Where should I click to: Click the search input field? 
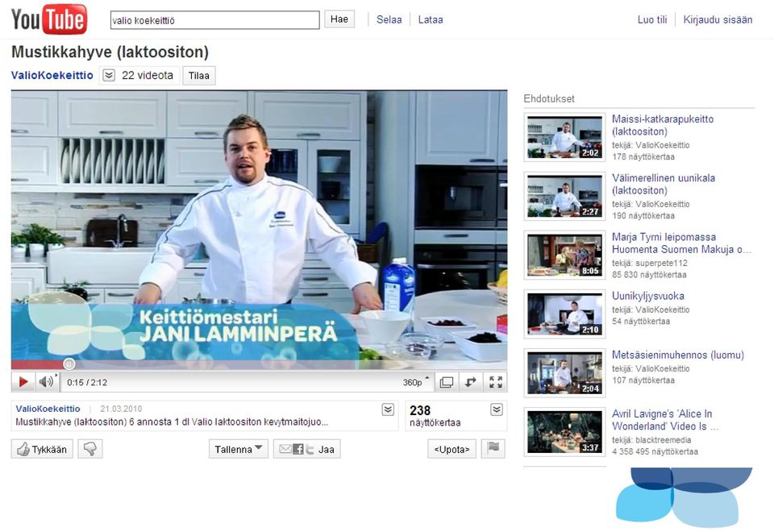pos(214,20)
